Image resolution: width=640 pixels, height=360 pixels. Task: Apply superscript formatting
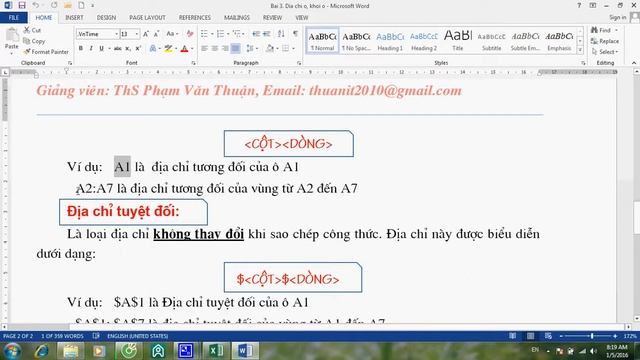click(x=138, y=49)
